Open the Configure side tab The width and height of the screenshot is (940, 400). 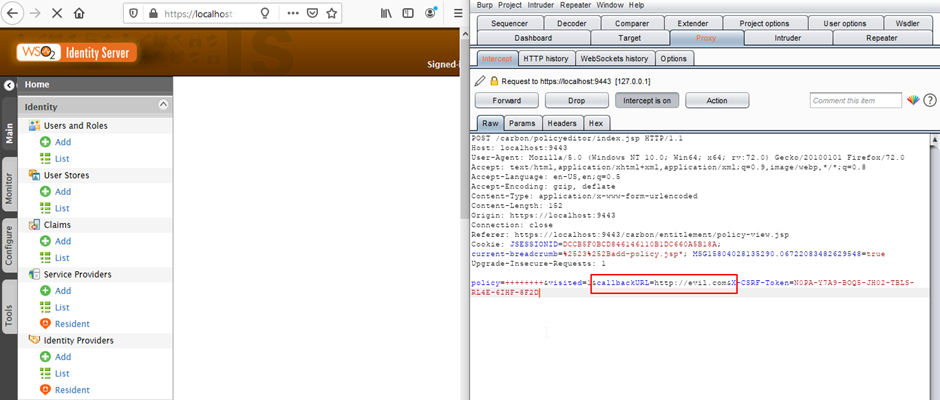9,246
